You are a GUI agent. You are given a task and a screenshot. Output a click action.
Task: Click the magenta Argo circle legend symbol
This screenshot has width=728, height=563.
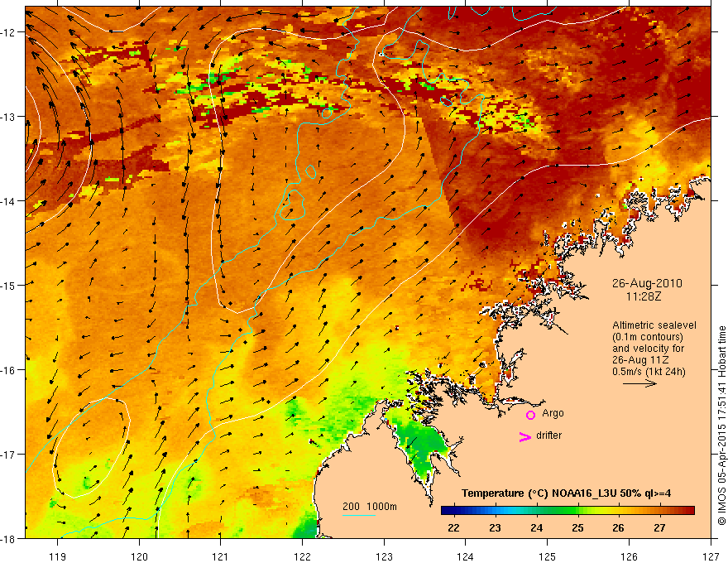pyautogui.click(x=530, y=415)
